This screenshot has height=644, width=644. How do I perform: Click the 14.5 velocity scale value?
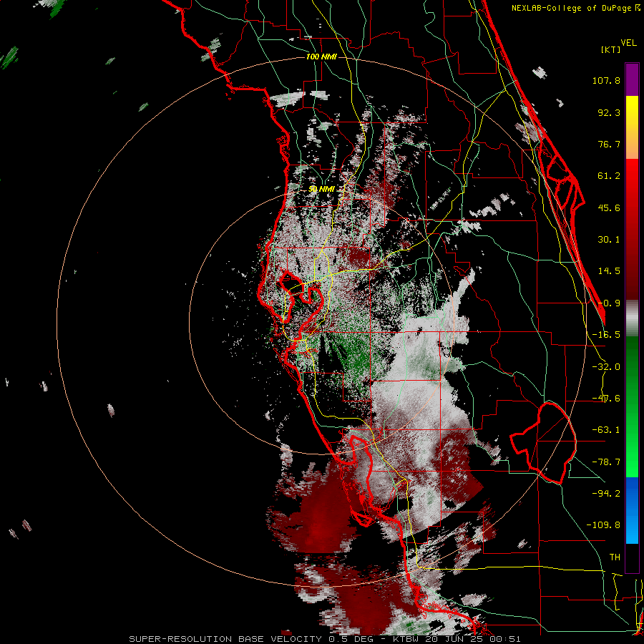[x=609, y=271]
